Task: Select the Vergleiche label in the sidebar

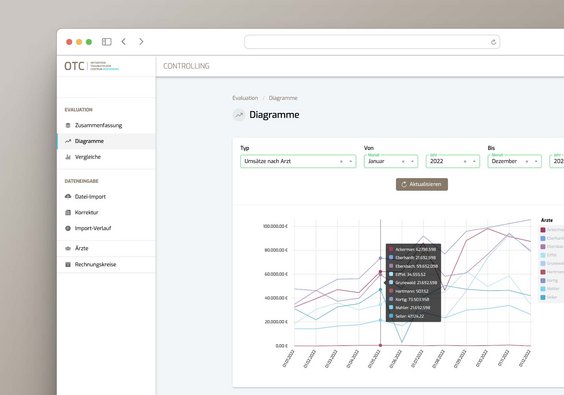Action: point(88,157)
